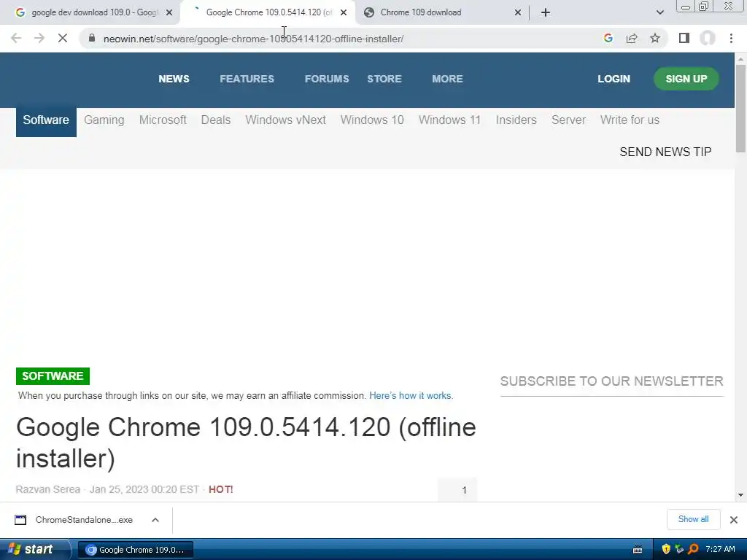The height and width of the screenshot is (560, 747).
Task: Open the Windows vNext category
Action: pyautogui.click(x=285, y=120)
